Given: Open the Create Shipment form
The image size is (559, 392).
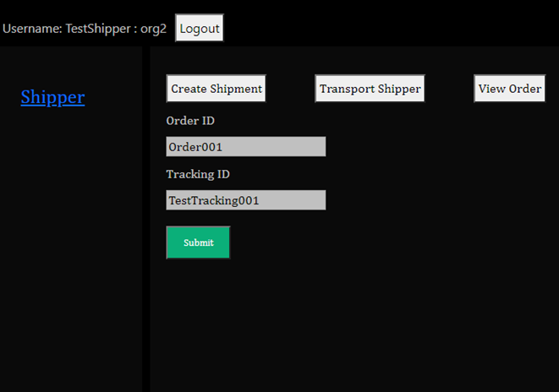Looking at the screenshot, I should coord(216,89).
